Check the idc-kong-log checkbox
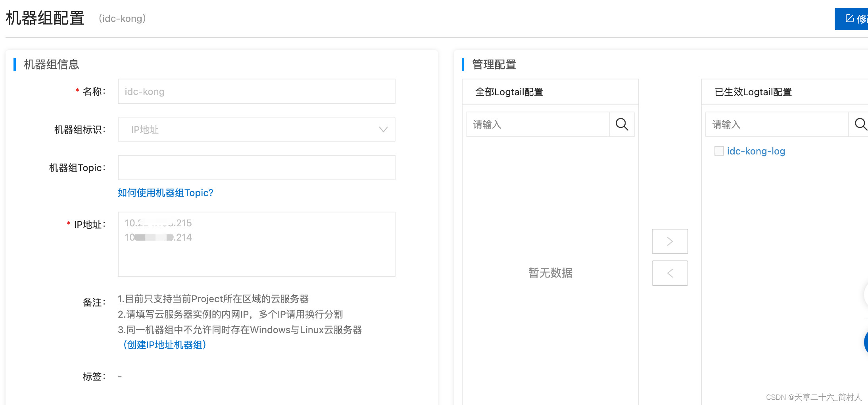This screenshot has width=868, height=405. click(719, 151)
